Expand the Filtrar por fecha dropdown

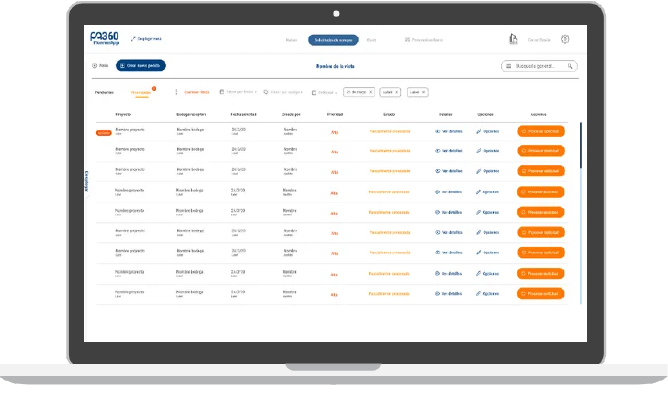point(238,92)
